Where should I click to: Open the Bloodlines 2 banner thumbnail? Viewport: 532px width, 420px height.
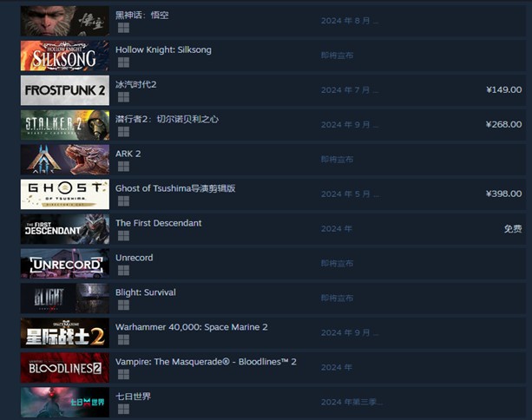point(65,368)
